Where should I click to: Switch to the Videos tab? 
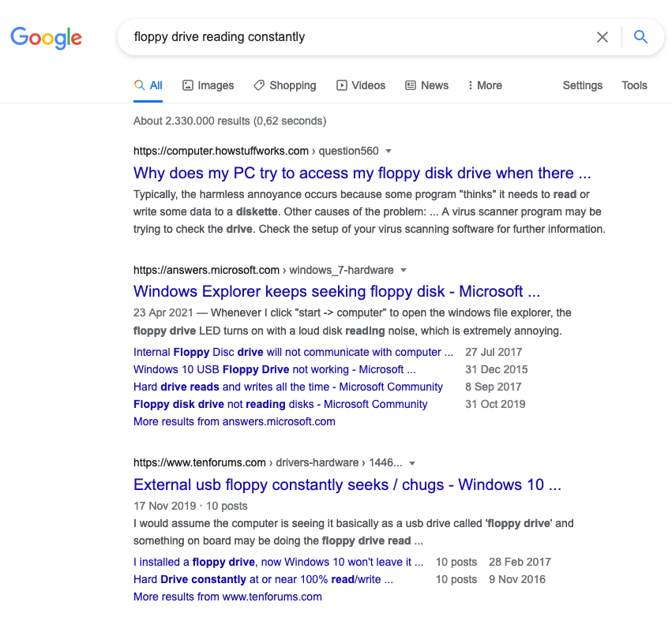[361, 86]
